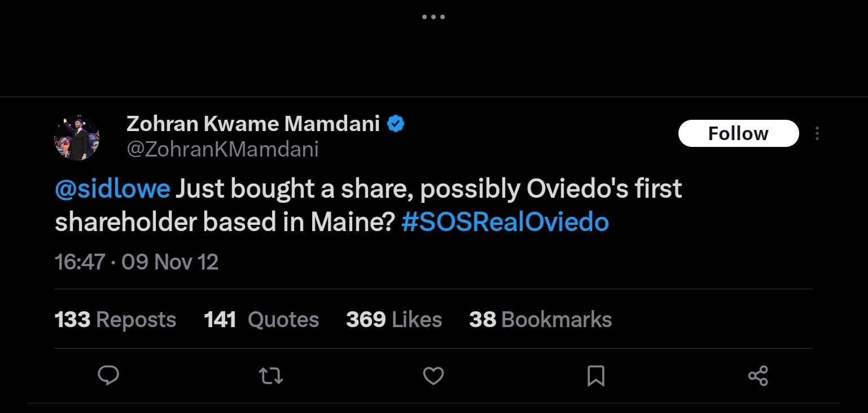Like the tweet with the heart icon
Image resolution: width=868 pixels, height=413 pixels.
(433, 376)
